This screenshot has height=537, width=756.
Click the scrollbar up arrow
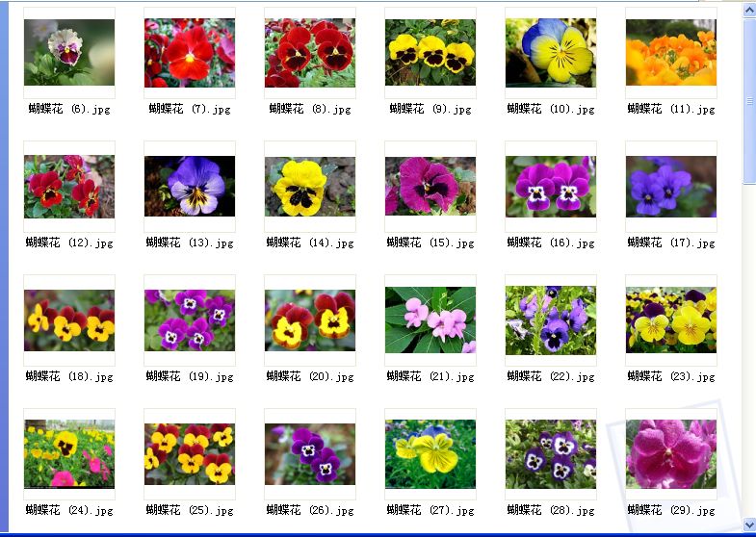(749, 9)
